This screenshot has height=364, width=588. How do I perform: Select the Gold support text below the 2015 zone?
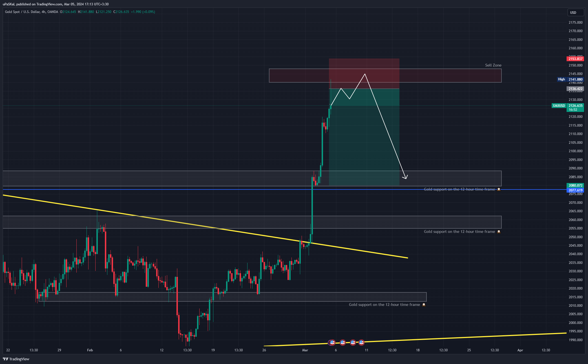(384, 305)
